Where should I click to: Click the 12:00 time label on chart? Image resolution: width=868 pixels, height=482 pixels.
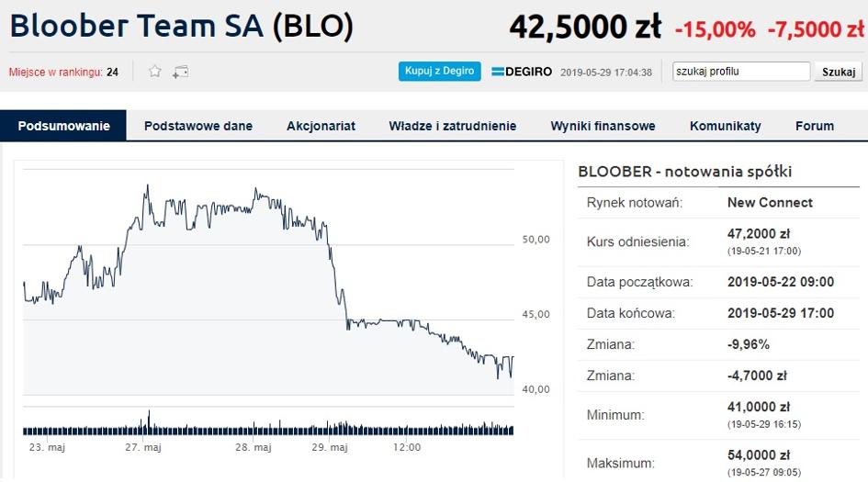[x=407, y=447]
